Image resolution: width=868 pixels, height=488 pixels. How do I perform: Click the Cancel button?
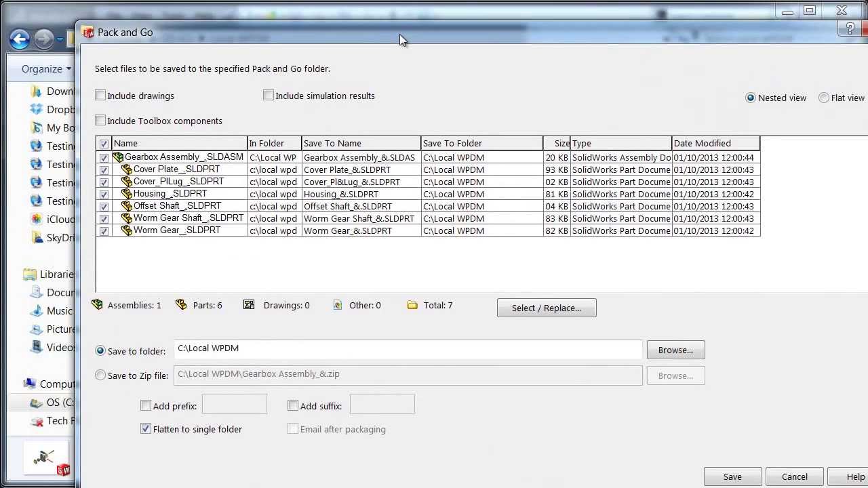click(x=795, y=476)
